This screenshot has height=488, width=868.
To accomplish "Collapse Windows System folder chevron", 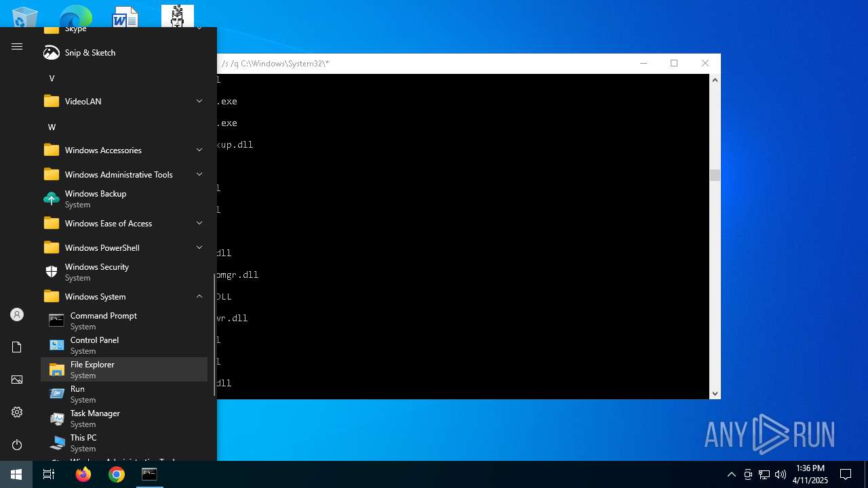I will click(x=199, y=297).
